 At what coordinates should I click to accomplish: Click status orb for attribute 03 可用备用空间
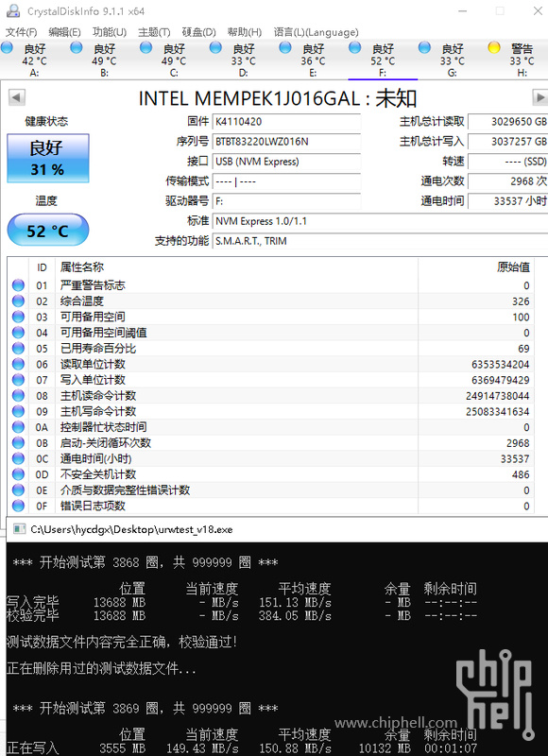click(x=18, y=317)
